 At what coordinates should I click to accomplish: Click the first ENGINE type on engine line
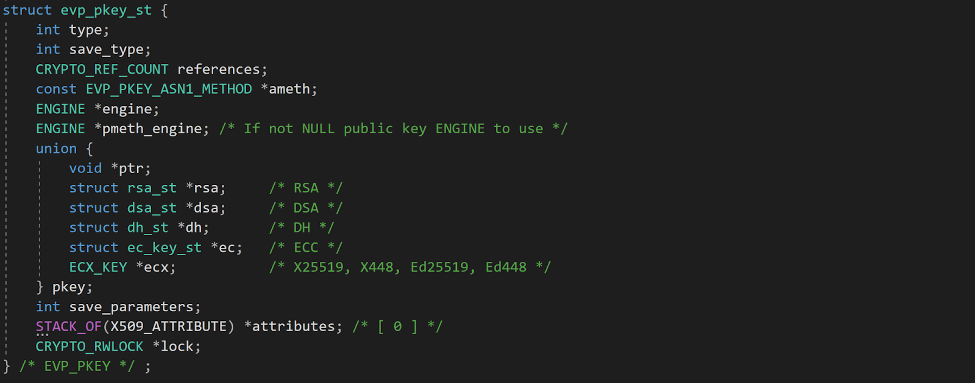point(60,109)
